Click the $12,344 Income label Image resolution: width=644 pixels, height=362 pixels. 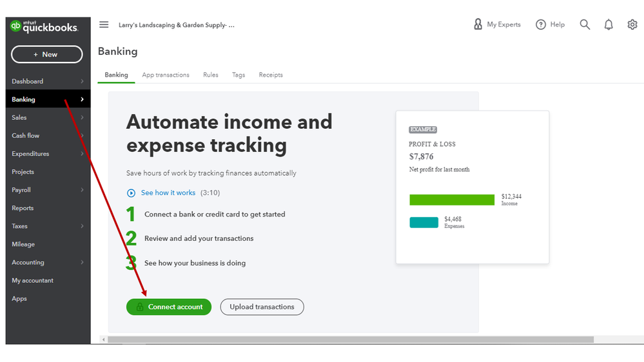pyautogui.click(x=511, y=200)
